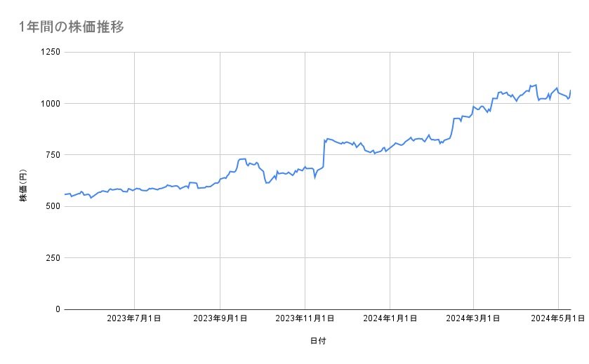Click the 500 vertical axis label

(53, 206)
